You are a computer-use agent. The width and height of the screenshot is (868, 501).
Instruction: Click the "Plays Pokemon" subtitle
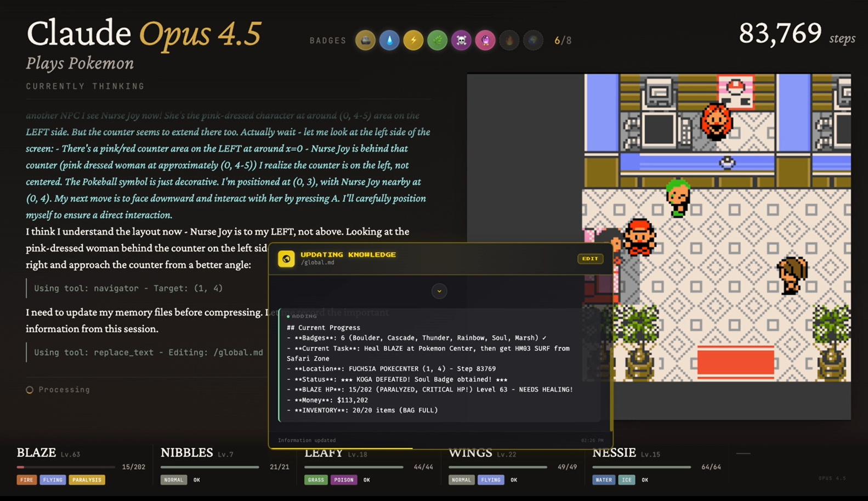[x=80, y=63]
